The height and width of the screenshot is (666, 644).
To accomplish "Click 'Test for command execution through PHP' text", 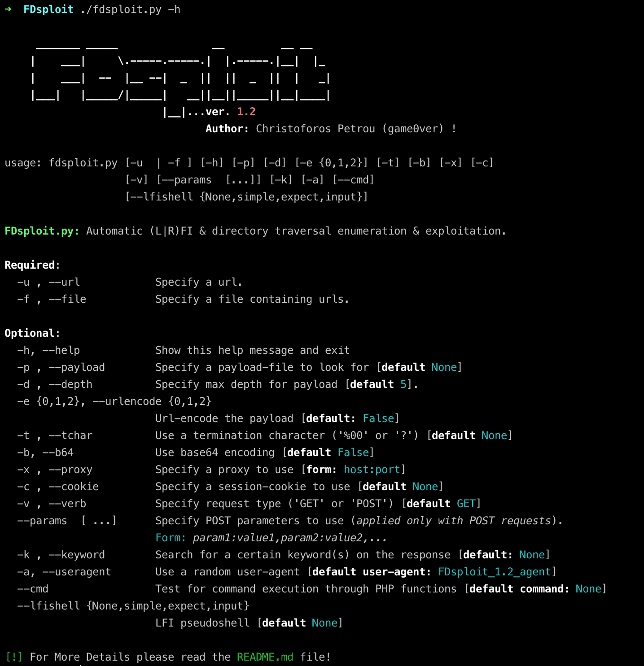I will [275, 589].
